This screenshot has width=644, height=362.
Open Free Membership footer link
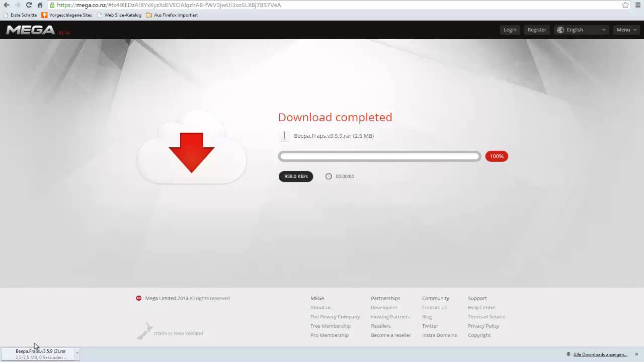331,326
